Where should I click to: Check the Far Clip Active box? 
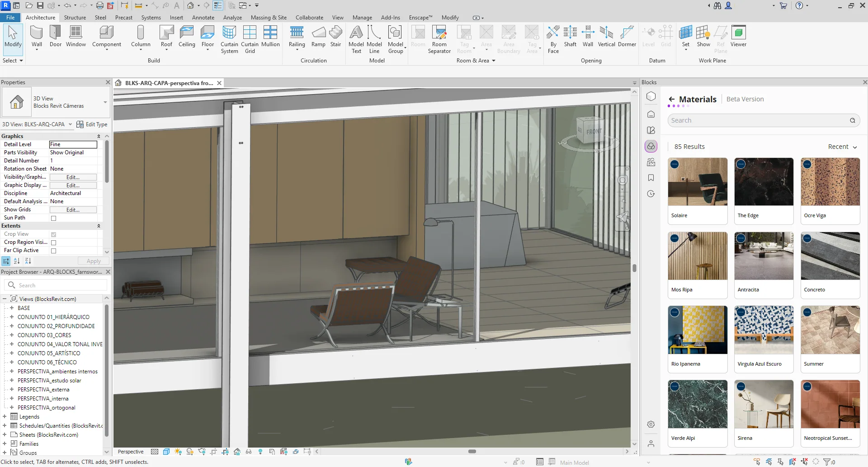coord(54,251)
